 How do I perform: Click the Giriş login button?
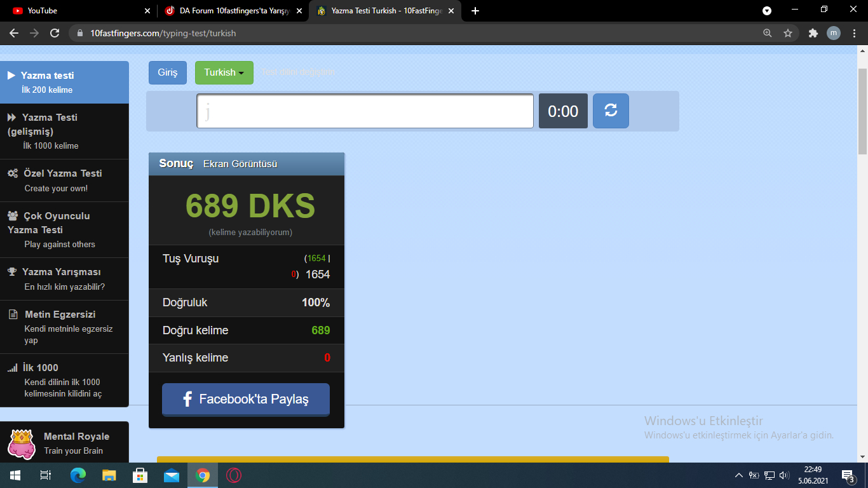point(168,72)
